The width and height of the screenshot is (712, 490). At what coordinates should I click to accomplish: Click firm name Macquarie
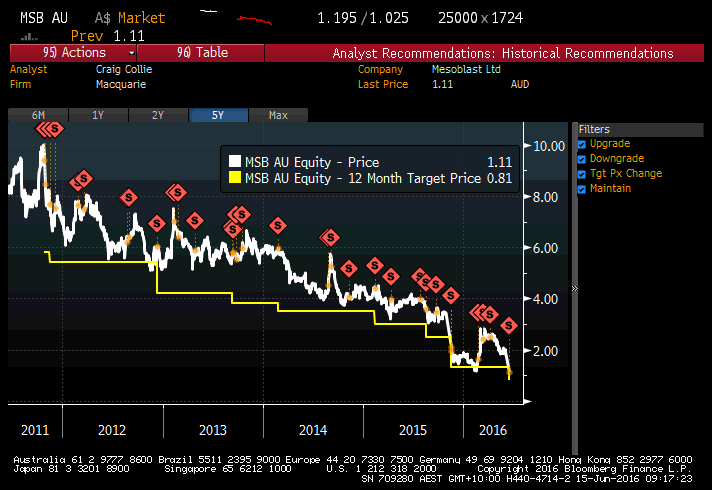click(x=121, y=84)
